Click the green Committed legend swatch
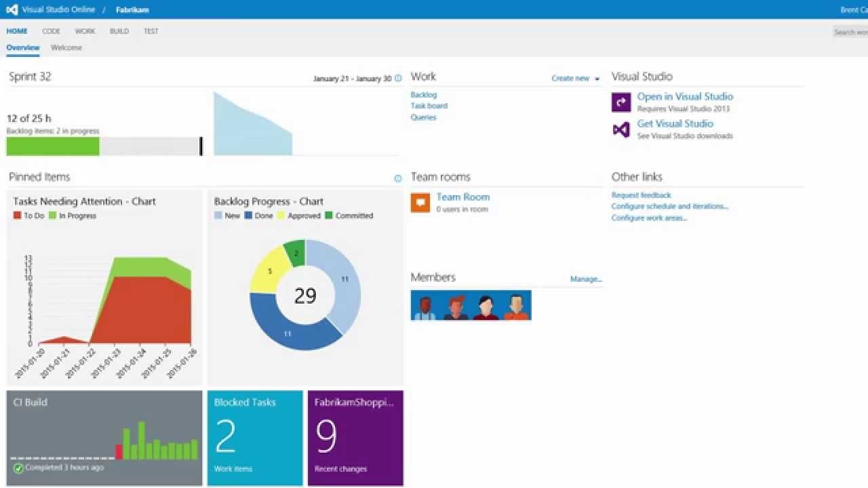The height and width of the screenshot is (488, 868). (x=329, y=216)
